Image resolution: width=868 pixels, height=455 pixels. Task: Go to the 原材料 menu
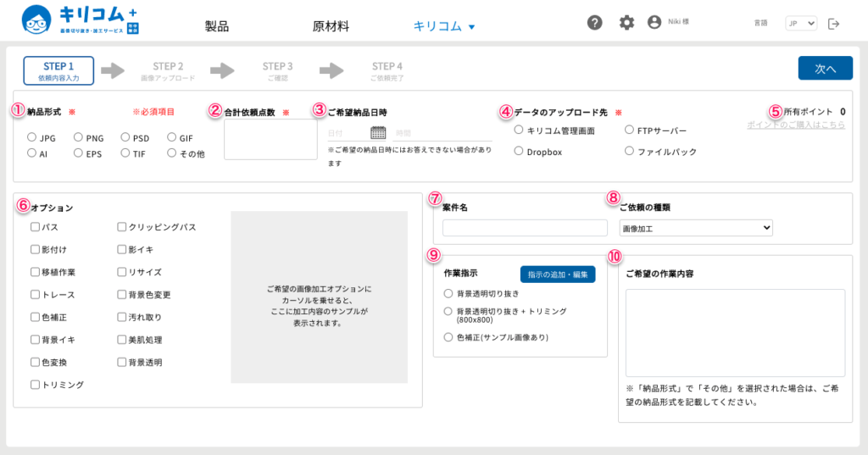(x=331, y=26)
